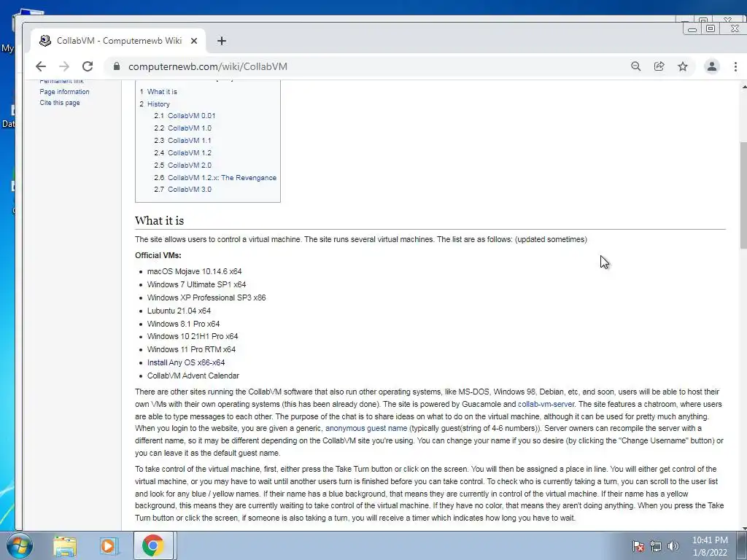View site info via the lock icon
Viewport: 747px width, 560px height.
(117, 66)
